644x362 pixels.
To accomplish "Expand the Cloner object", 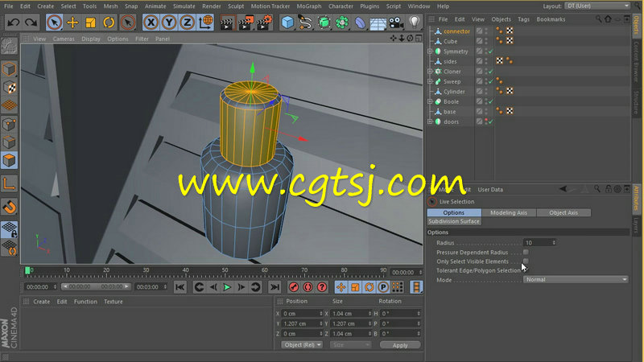I will click(430, 72).
